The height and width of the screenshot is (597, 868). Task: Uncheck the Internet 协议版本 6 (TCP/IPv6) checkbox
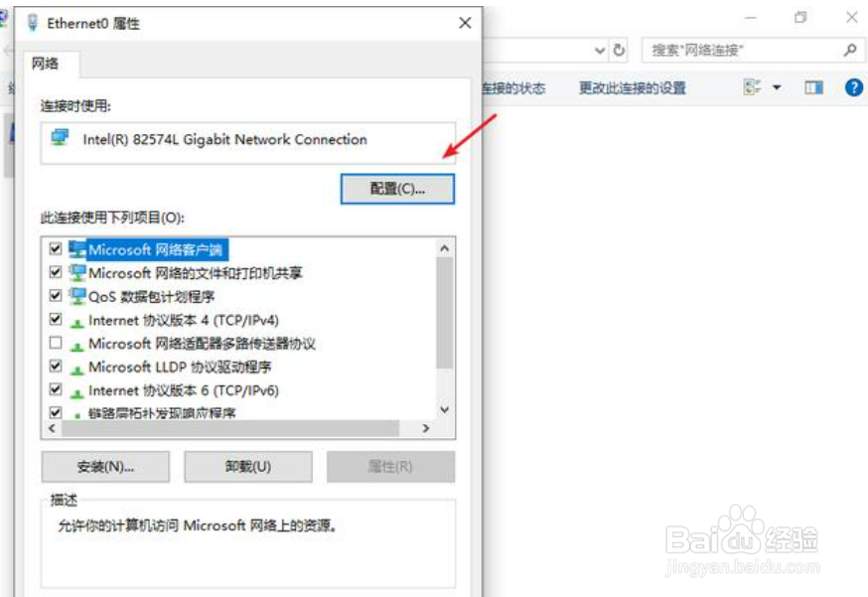56,389
